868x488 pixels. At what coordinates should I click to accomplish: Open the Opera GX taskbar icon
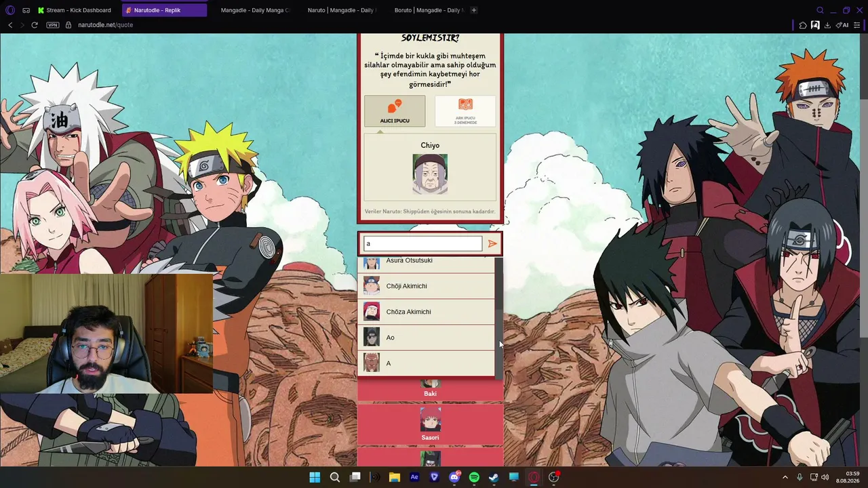[534, 477]
